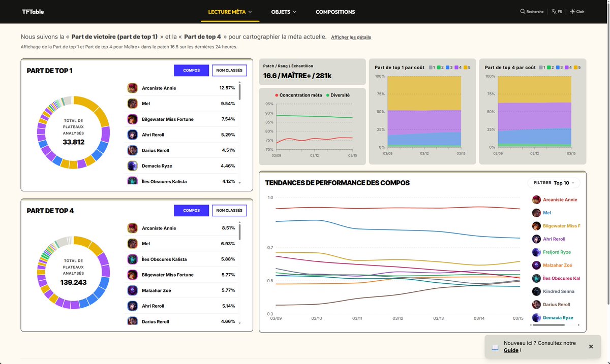Click Îles Obscures Kalista icon in Top 4 list
Viewport: 610px width, 364px height.
pyautogui.click(x=133, y=259)
